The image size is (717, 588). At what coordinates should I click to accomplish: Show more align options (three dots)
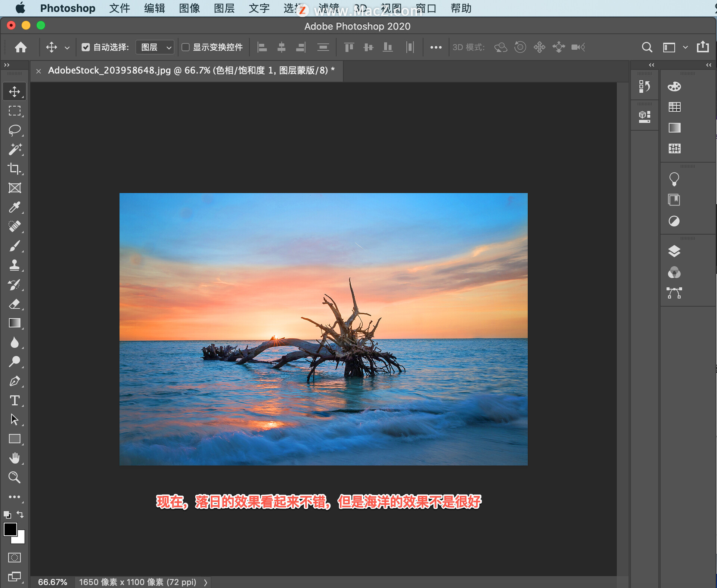(436, 47)
